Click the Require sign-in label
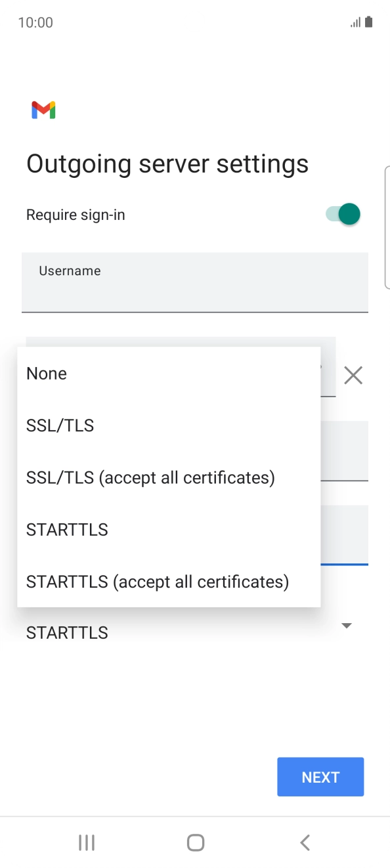Image resolution: width=390 pixels, height=868 pixels. [x=74, y=214]
